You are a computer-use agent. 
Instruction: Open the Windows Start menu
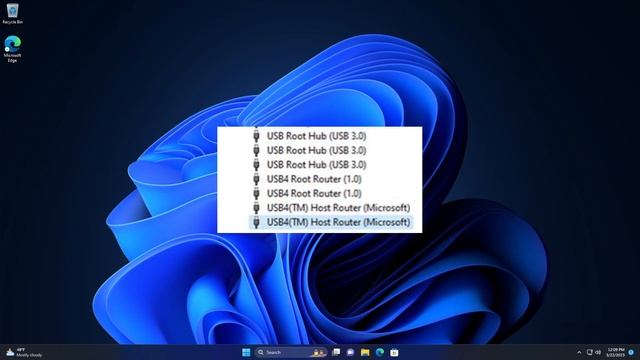pyautogui.click(x=246, y=352)
